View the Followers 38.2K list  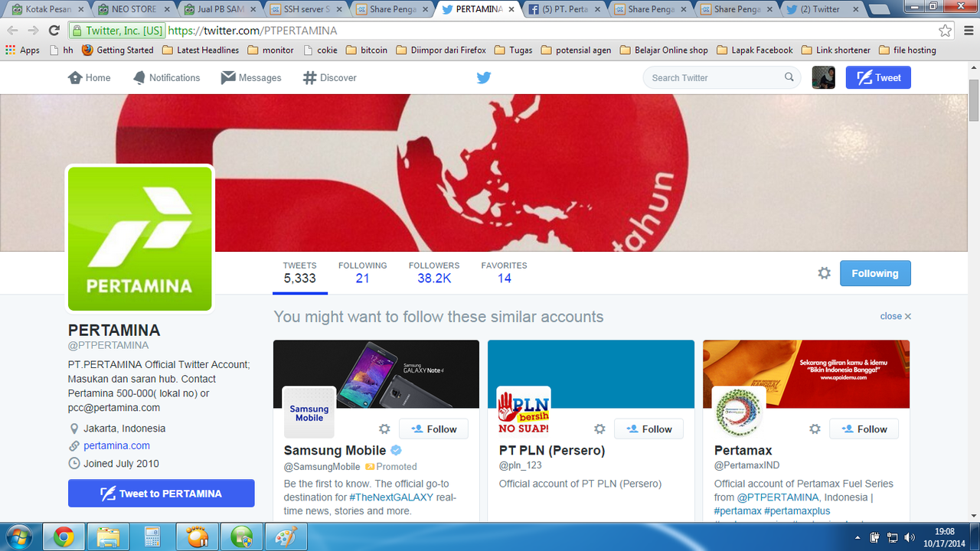pyautogui.click(x=434, y=273)
